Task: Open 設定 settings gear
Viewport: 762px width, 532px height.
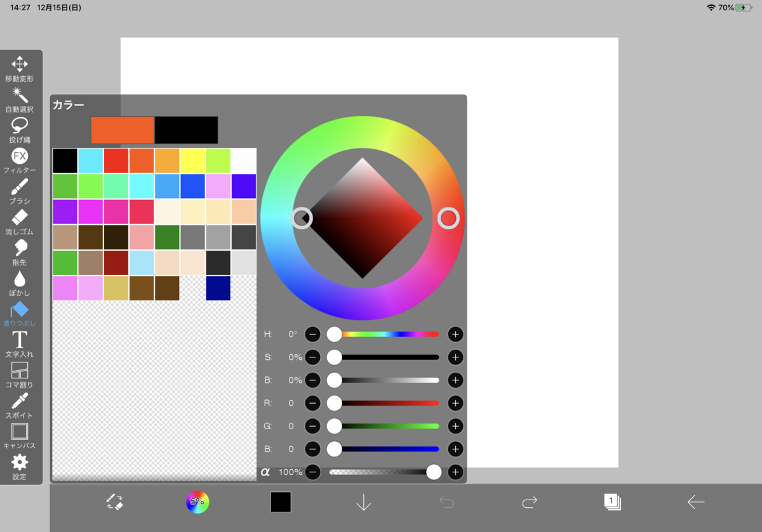Action: (x=20, y=467)
